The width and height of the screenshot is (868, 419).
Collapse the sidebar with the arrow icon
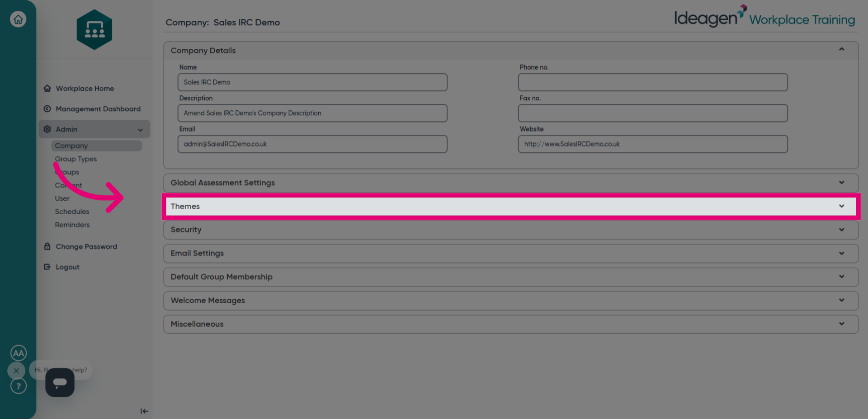pyautogui.click(x=144, y=411)
